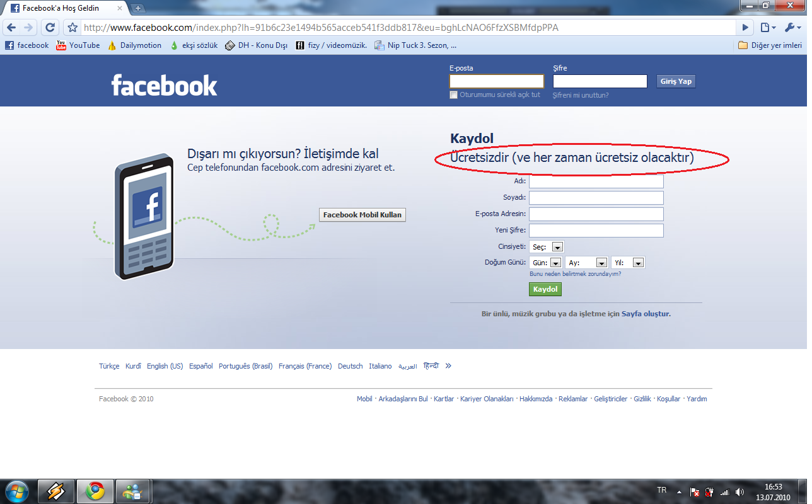
Task: Expand the Cinsiyeti 'Seç' dropdown
Action: click(547, 247)
